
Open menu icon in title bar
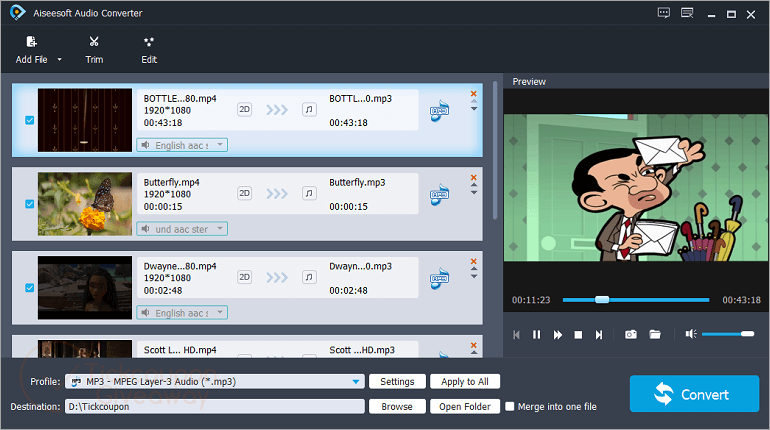(687, 13)
